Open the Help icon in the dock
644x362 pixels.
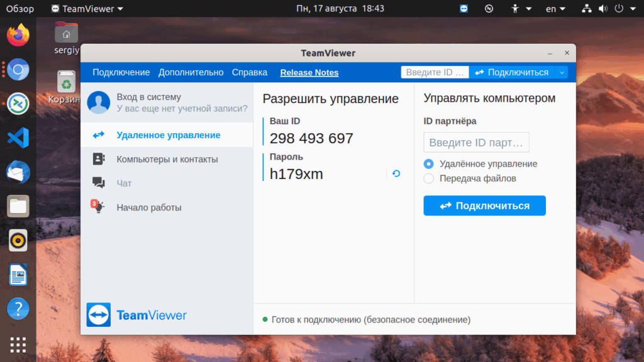coord(18,309)
